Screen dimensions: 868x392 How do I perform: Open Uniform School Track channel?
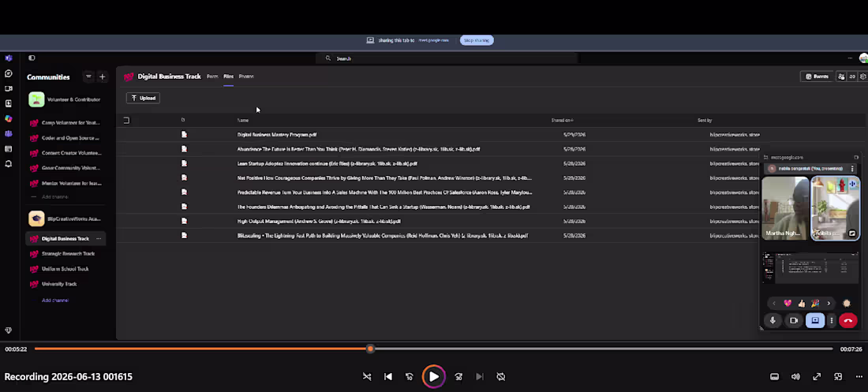65,268
